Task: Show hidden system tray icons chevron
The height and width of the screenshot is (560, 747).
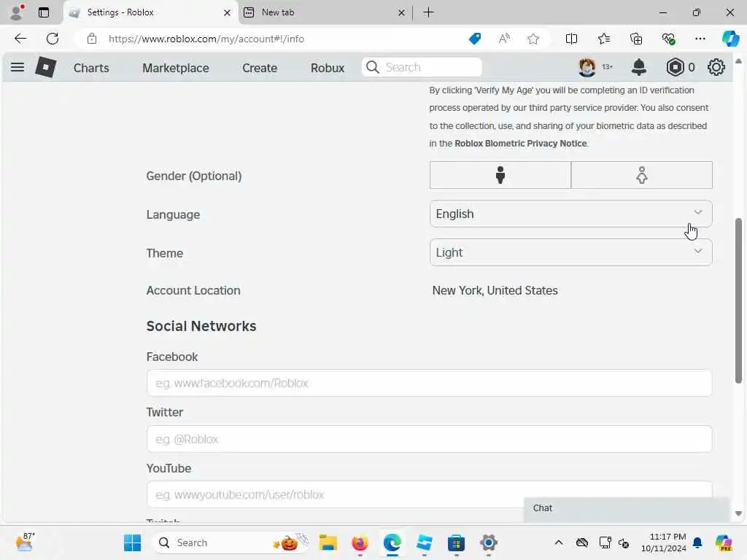Action: click(558, 542)
